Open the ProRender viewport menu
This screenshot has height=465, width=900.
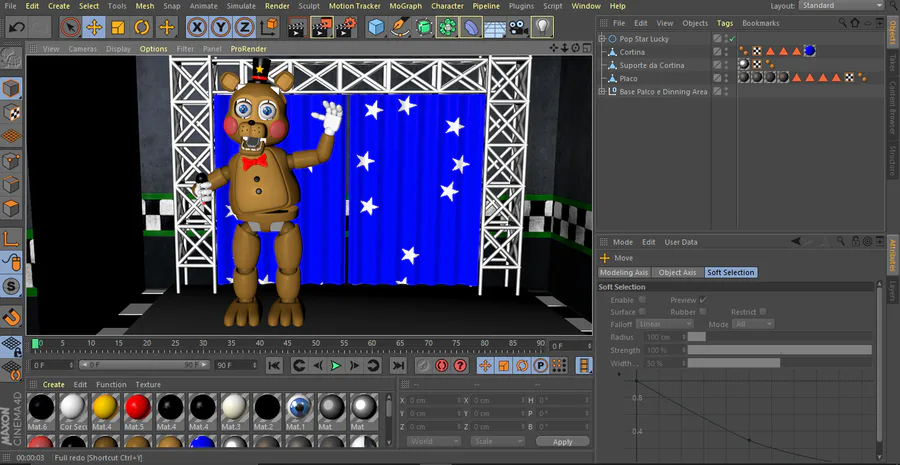click(249, 49)
